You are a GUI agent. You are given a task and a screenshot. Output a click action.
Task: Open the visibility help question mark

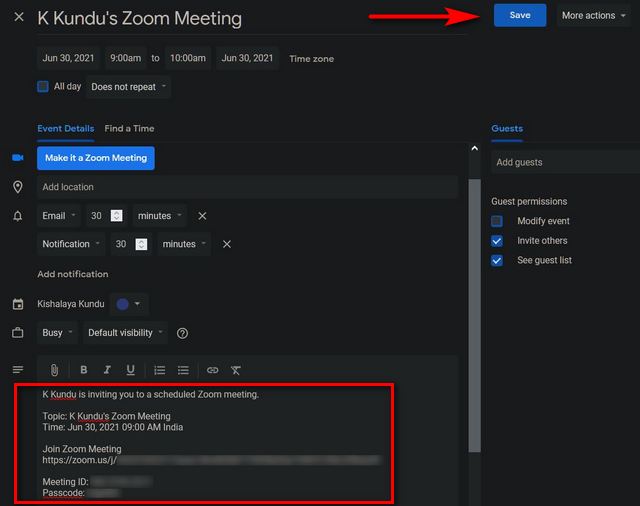182,333
